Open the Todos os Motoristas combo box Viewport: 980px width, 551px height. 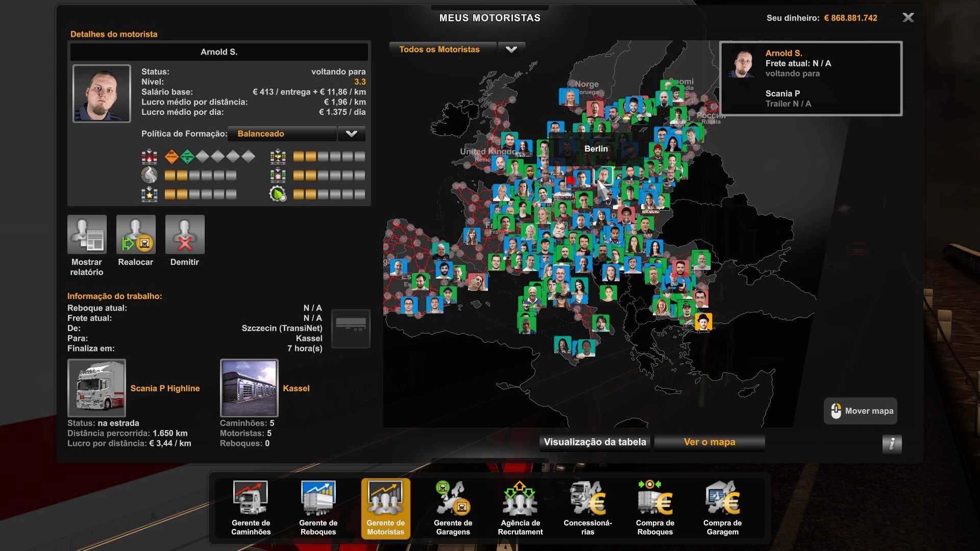tap(442, 49)
